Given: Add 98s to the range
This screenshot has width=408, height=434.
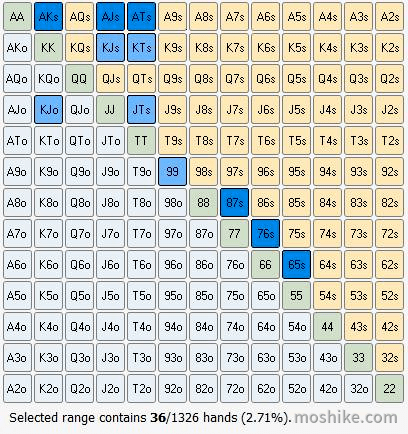Looking at the screenshot, I should pos(203,172).
